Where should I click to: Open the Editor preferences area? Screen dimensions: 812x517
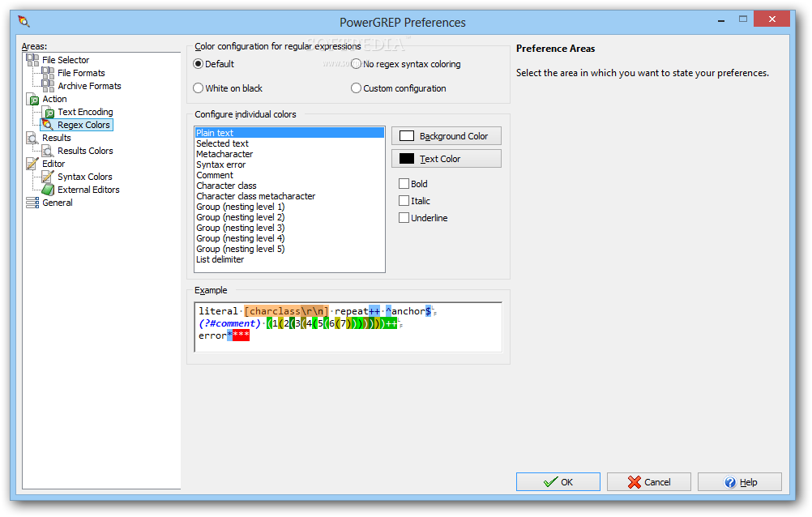coord(53,164)
